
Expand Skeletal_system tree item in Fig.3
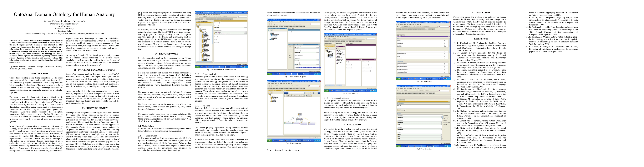[x=270, y=101]
